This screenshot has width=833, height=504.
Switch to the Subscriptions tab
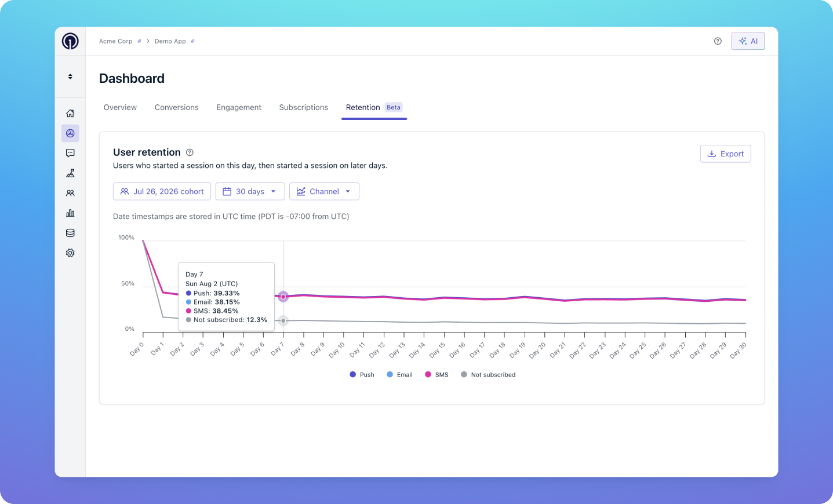304,108
